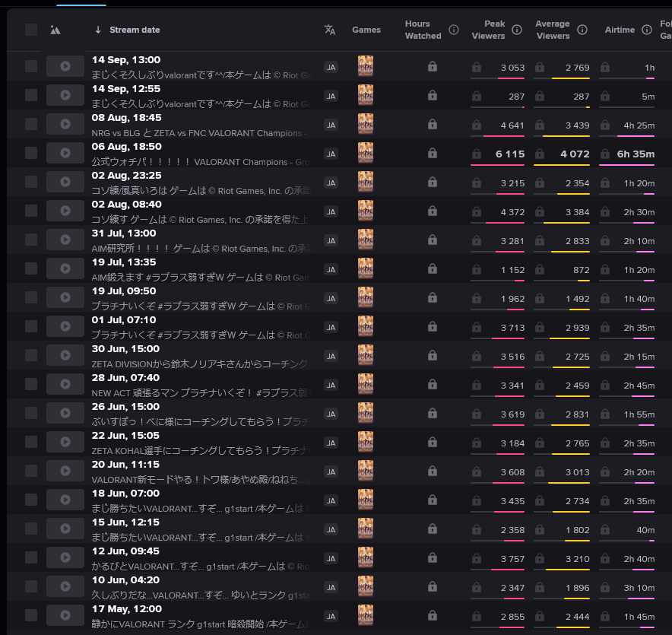Viewport: 672px width, 635px height.
Task: Open stream titled かるびとVALORANT
Action: pyautogui.click(x=201, y=567)
